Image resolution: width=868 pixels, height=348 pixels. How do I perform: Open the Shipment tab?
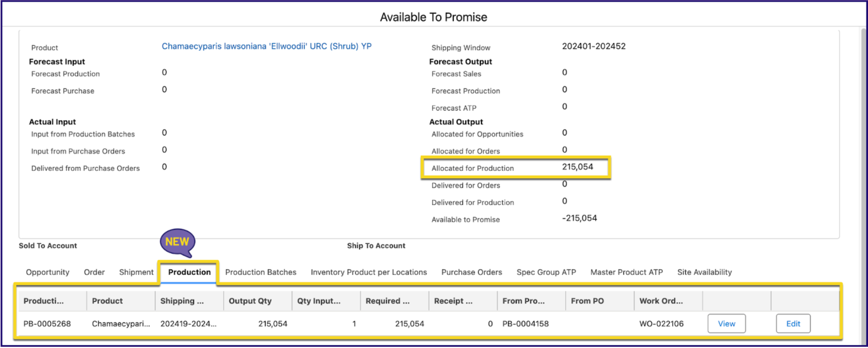(x=136, y=272)
